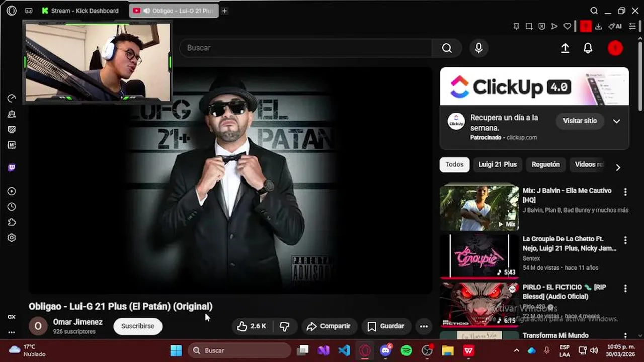Viewport: 644px width, 362px height.
Task: Open Easy Setup sliders icon
Action: 632,26
